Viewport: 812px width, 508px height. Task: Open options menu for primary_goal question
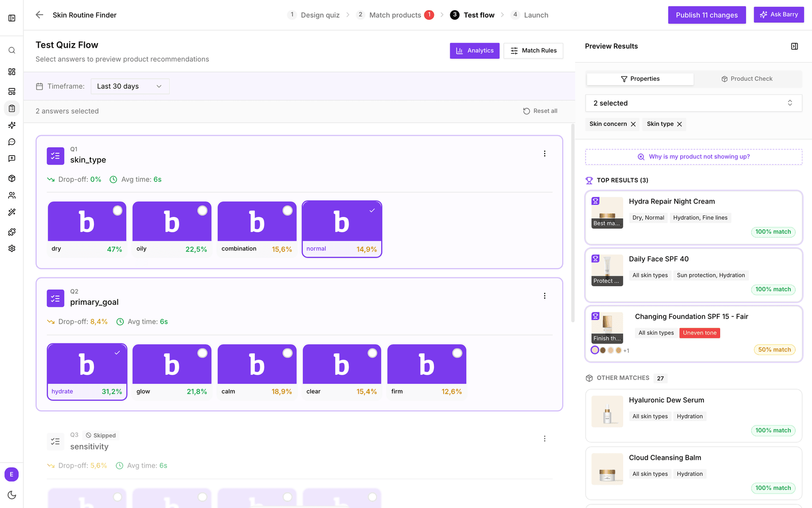(x=545, y=296)
